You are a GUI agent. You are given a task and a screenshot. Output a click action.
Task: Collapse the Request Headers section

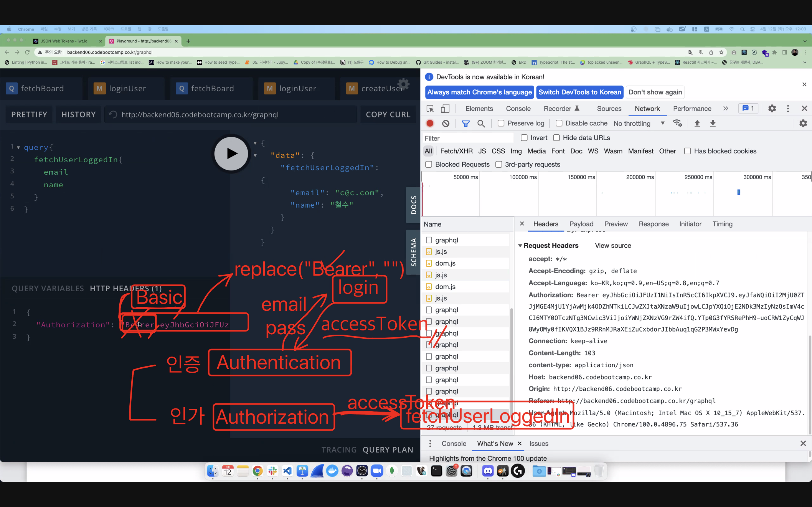pos(520,246)
